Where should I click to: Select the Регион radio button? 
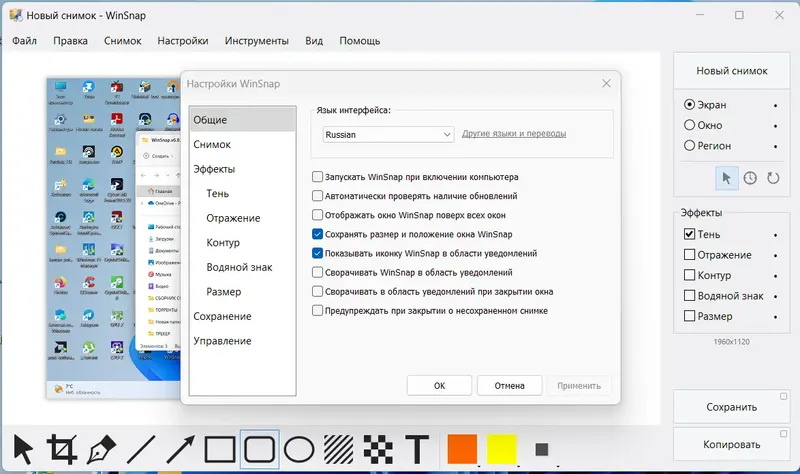689,145
